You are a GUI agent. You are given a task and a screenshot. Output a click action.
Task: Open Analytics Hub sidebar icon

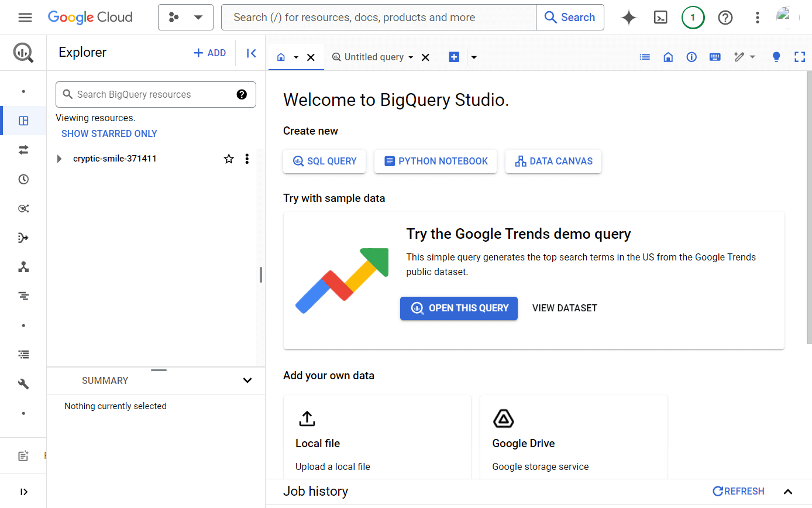(x=23, y=208)
